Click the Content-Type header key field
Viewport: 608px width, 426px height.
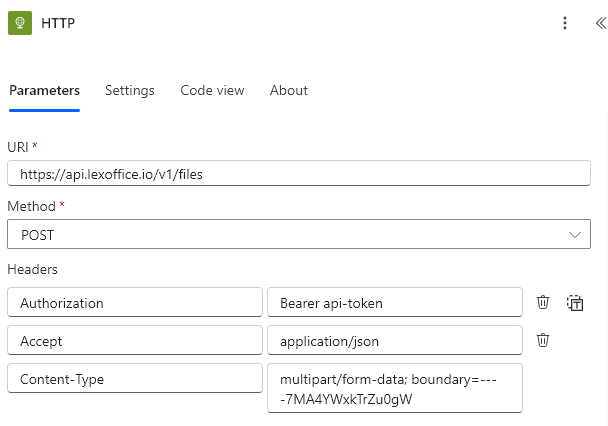(134, 379)
